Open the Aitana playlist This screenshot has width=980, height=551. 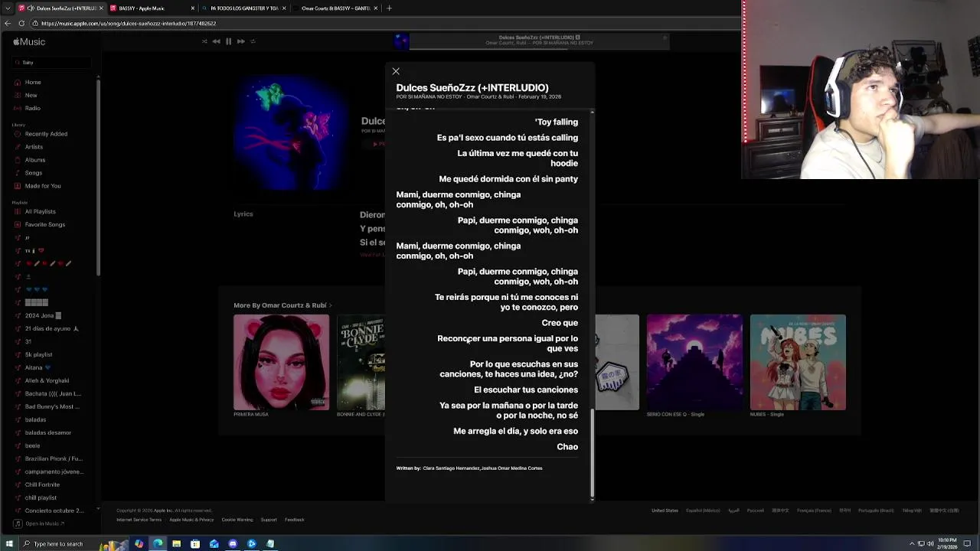(x=37, y=367)
